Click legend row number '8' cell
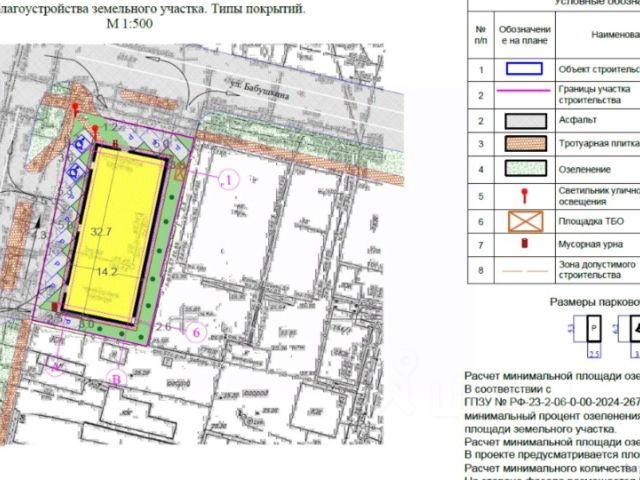This screenshot has height=480, width=640. [x=481, y=270]
